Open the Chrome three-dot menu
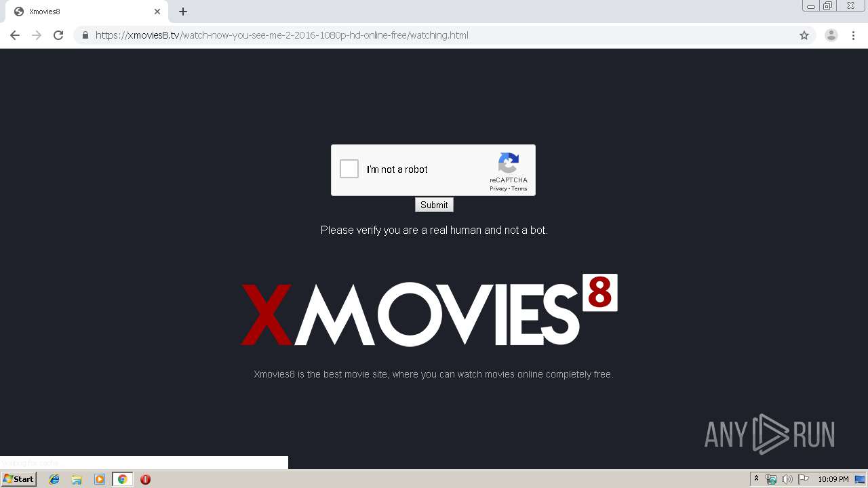 click(854, 35)
